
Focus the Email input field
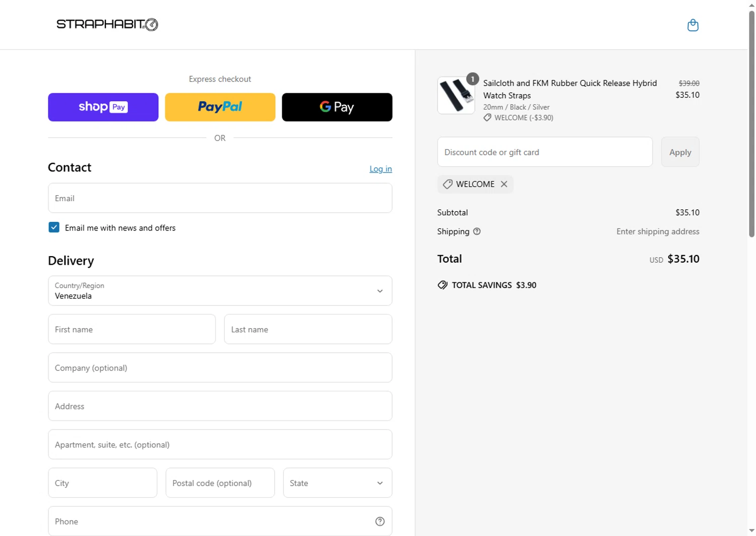[220, 198]
